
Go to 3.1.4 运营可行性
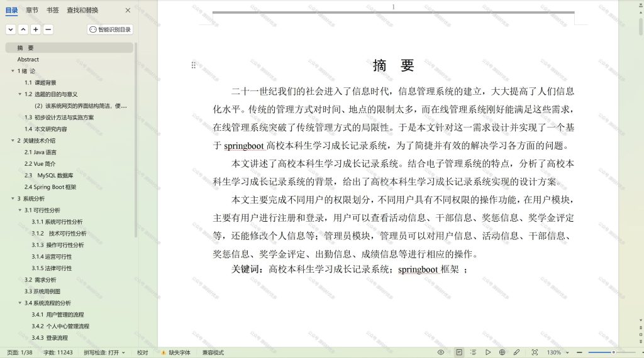[52, 257]
